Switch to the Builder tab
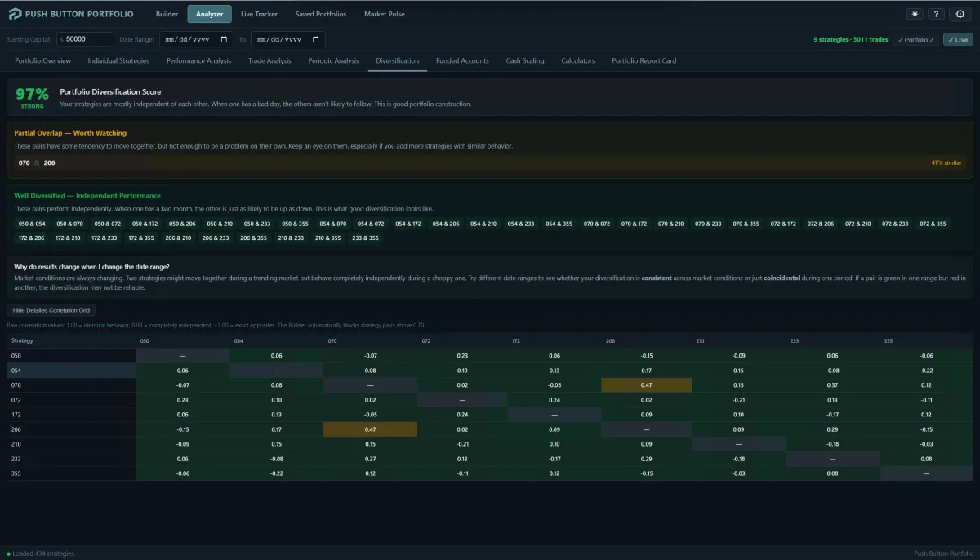Viewport: 980px width, 560px height. click(167, 14)
